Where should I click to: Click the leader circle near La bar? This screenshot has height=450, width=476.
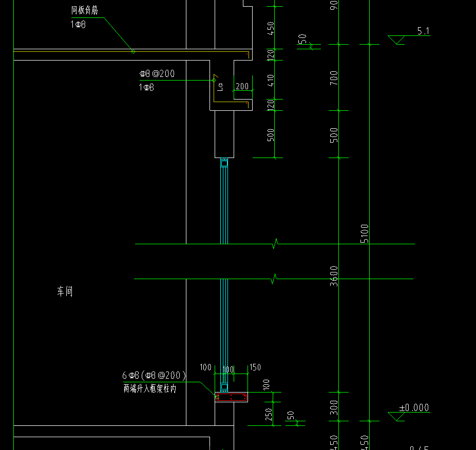coord(214,81)
